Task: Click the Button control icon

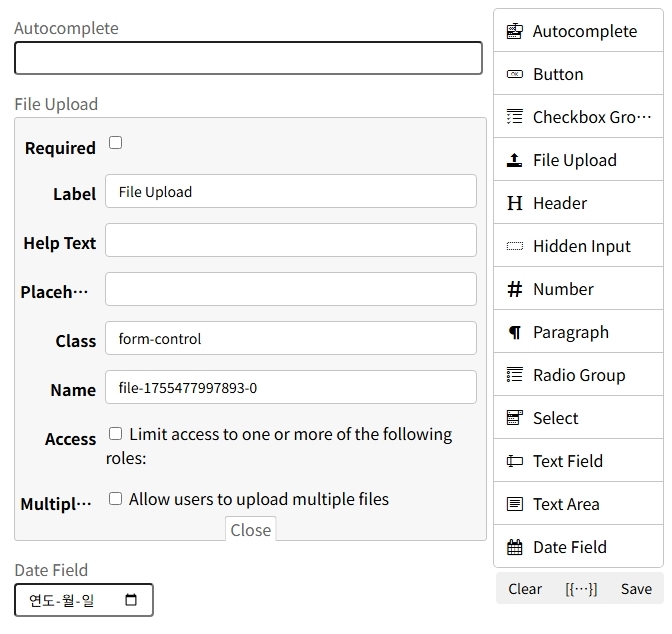Action: click(x=514, y=74)
